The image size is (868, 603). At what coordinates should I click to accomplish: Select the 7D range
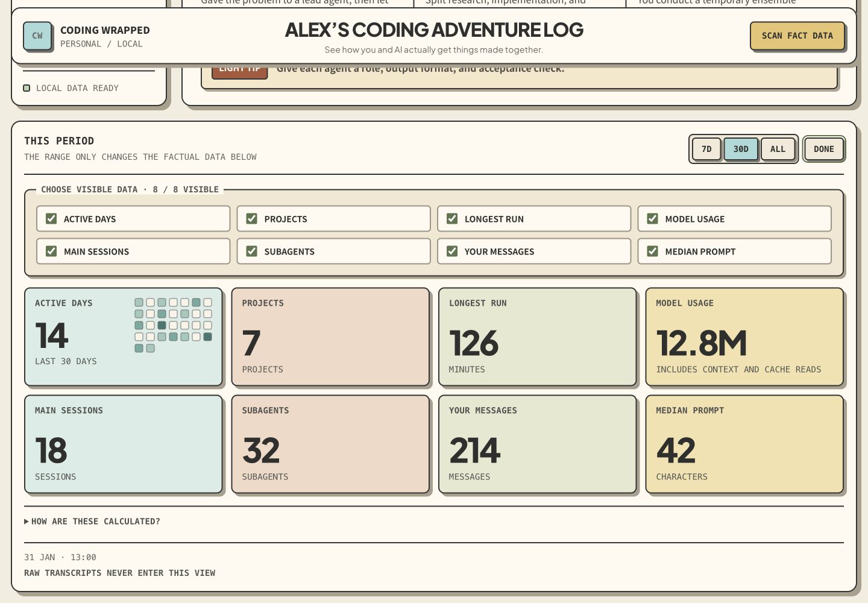706,149
